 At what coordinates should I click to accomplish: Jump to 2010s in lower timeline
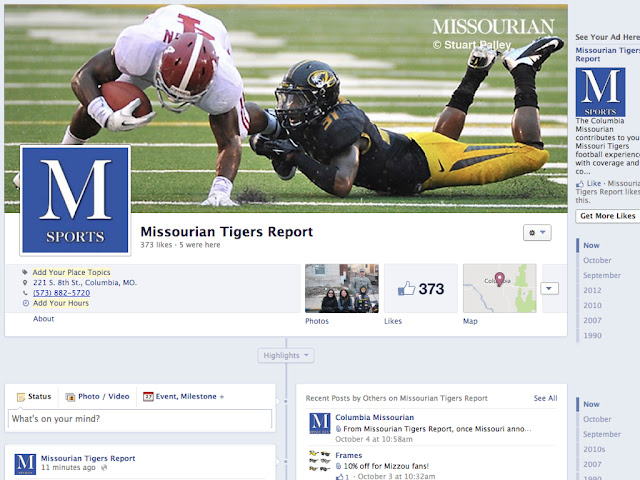pos(594,449)
